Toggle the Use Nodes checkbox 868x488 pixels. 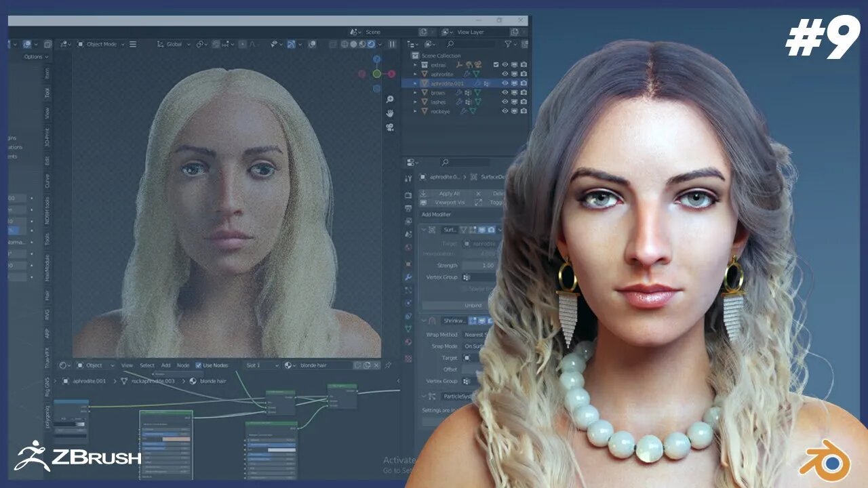[199, 365]
